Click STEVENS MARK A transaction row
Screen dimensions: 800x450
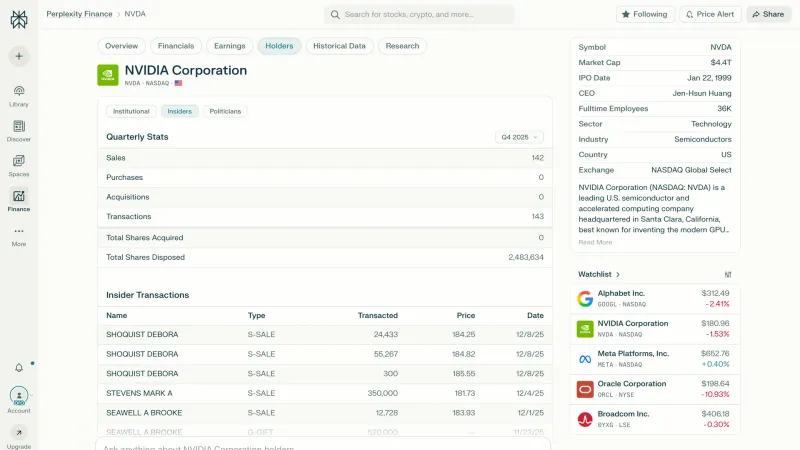[325, 393]
